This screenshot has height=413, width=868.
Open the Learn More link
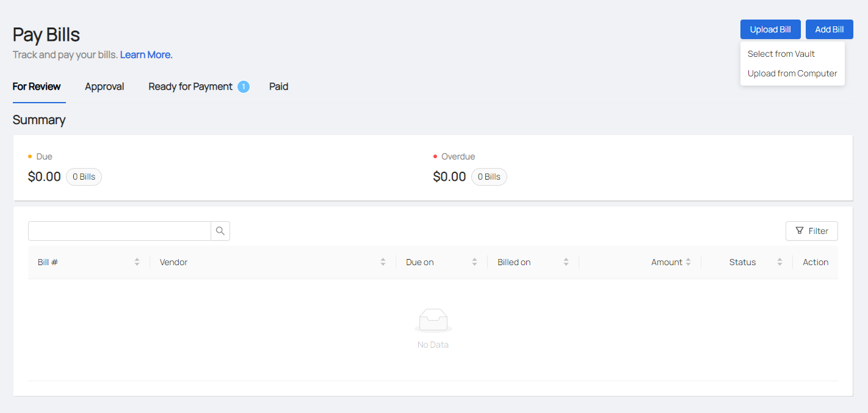point(146,55)
